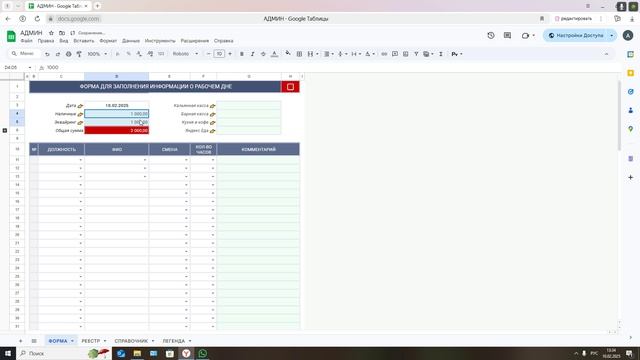Click the Insert chart icon
The height and width of the screenshot is (360, 640).
point(405,54)
